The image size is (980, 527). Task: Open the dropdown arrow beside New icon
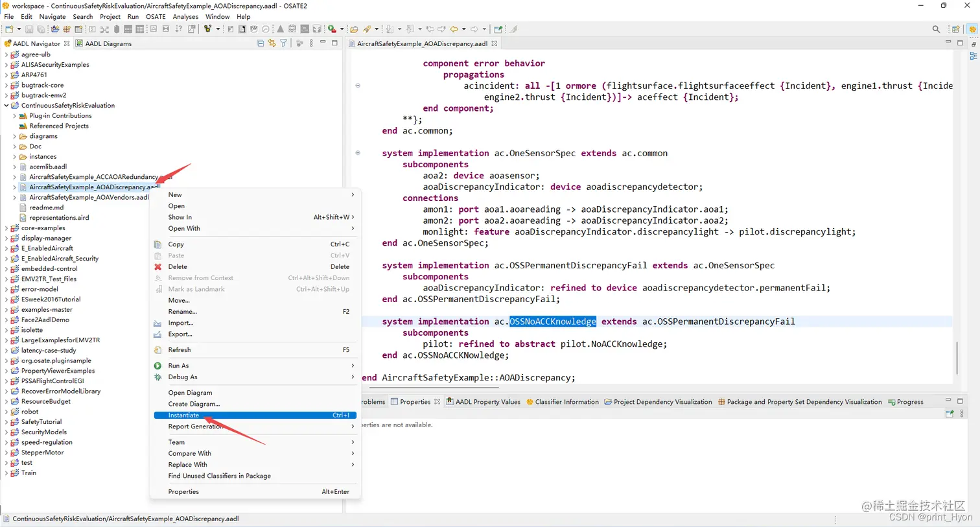(18, 29)
